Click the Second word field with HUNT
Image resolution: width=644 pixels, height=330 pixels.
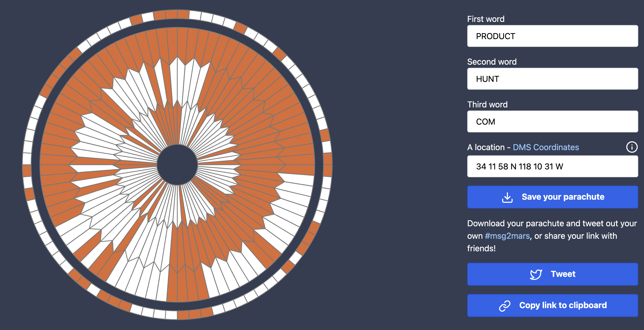[x=552, y=79]
